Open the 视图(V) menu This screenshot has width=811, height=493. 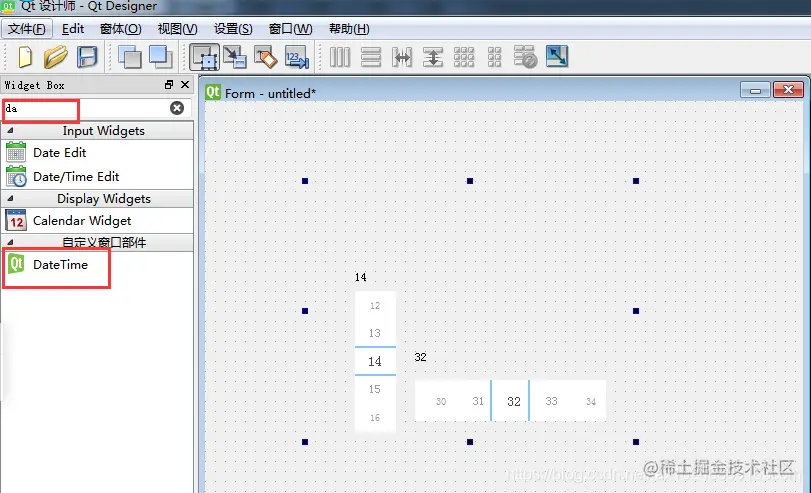click(x=177, y=28)
